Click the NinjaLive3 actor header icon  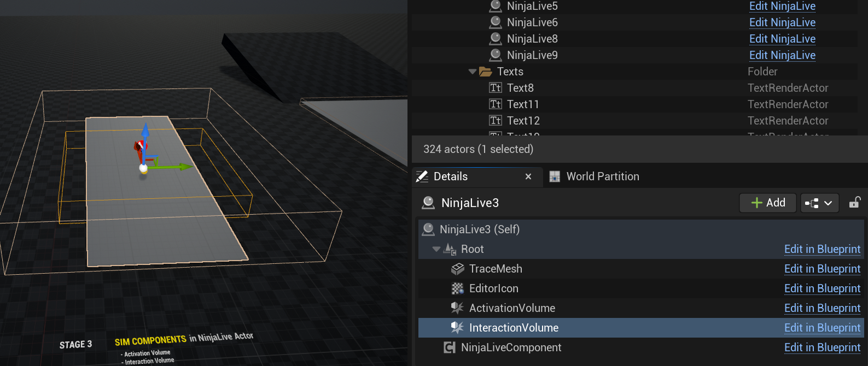tap(428, 203)
